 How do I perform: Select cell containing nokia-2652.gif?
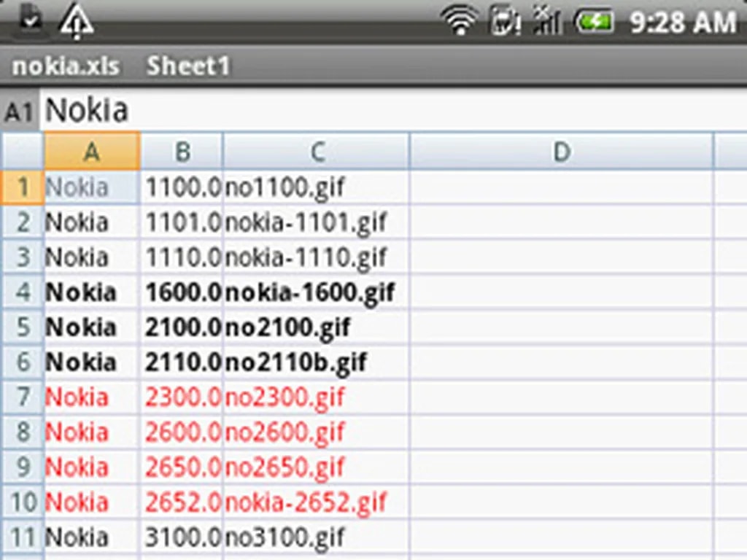click(316, 502)
